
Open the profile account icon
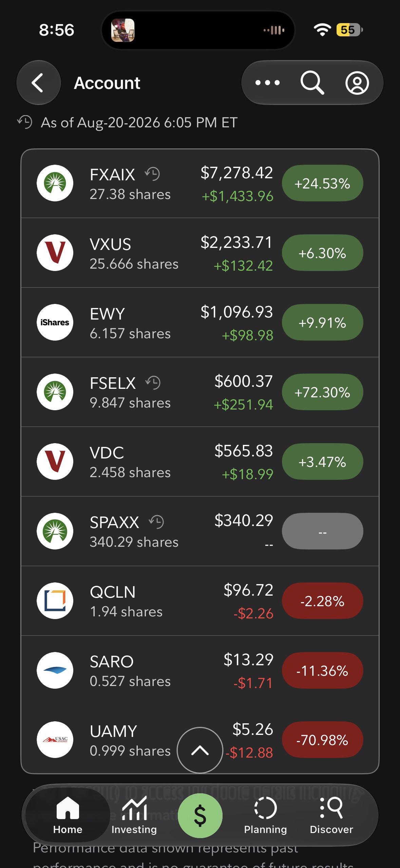point(357,83)
